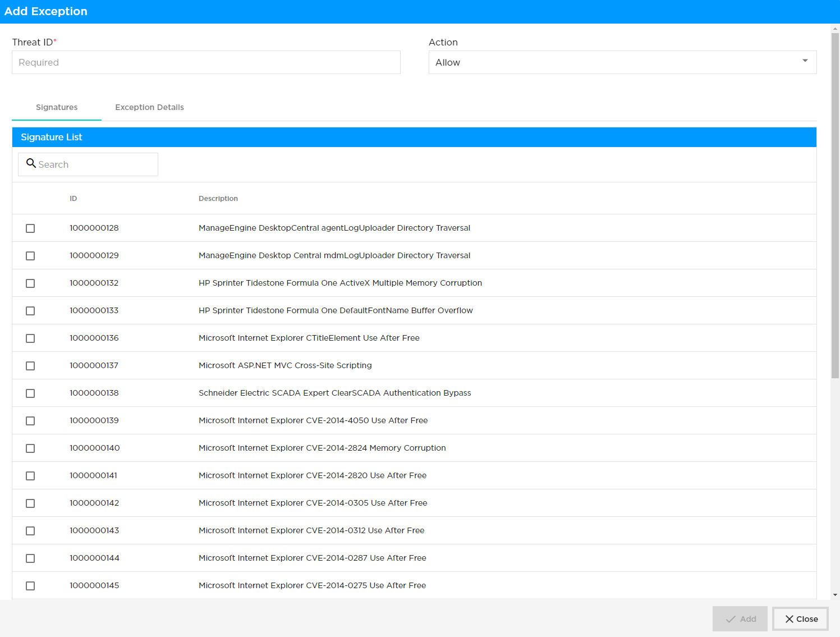
Task: Focus the Threat ID required field
Action: tap(206, 62)
